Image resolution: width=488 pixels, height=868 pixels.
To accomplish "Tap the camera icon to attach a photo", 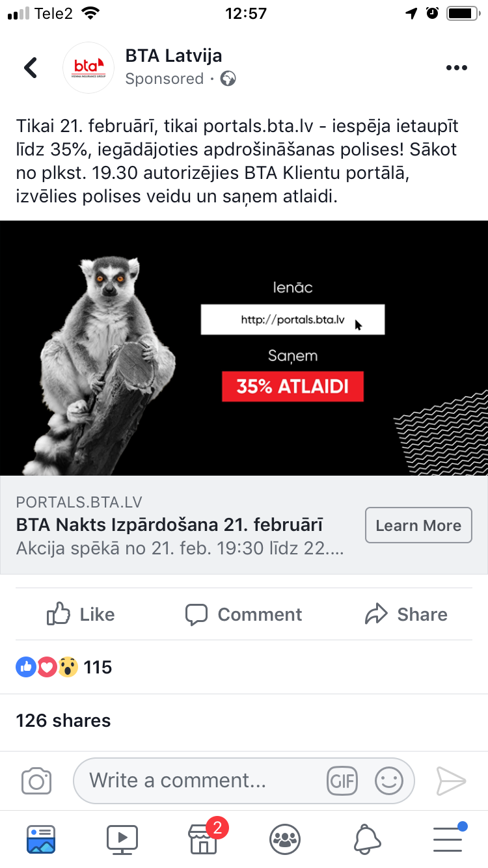I will pos(36,781).
